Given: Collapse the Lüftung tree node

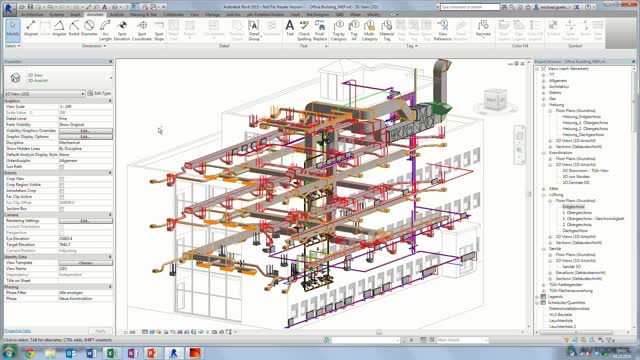Looking at the screenshot, I should [x=543, y=195].
